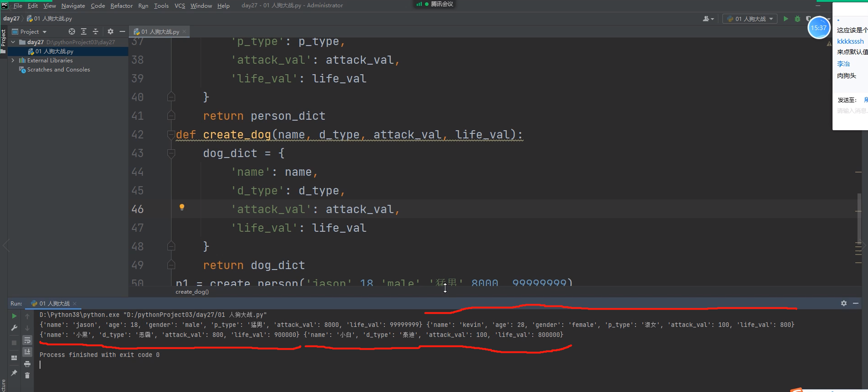Fold the dog_dict block at line 43
The width and height of the screenshot is (868, 392).
coord(171,153)
